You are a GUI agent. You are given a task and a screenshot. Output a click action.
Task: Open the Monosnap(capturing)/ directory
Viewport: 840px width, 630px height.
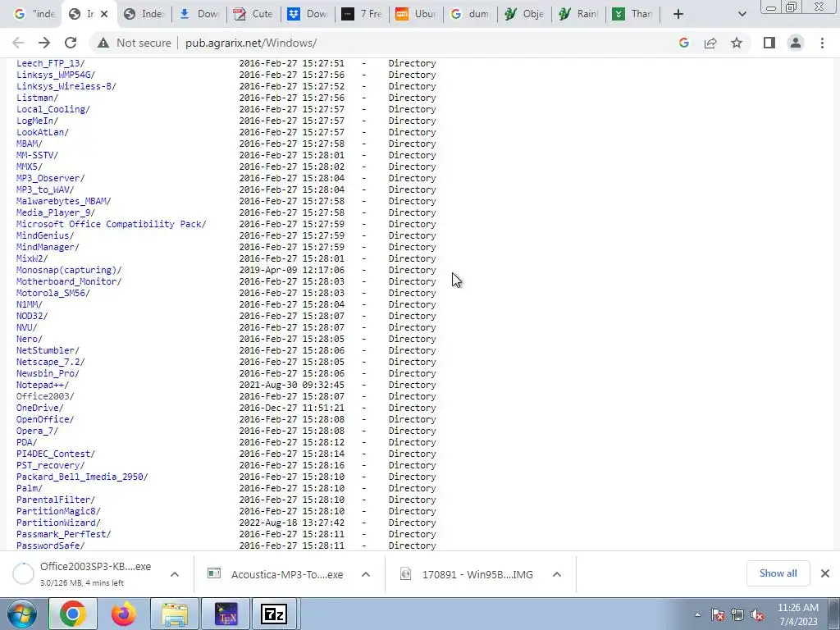(x=69, y=270)
